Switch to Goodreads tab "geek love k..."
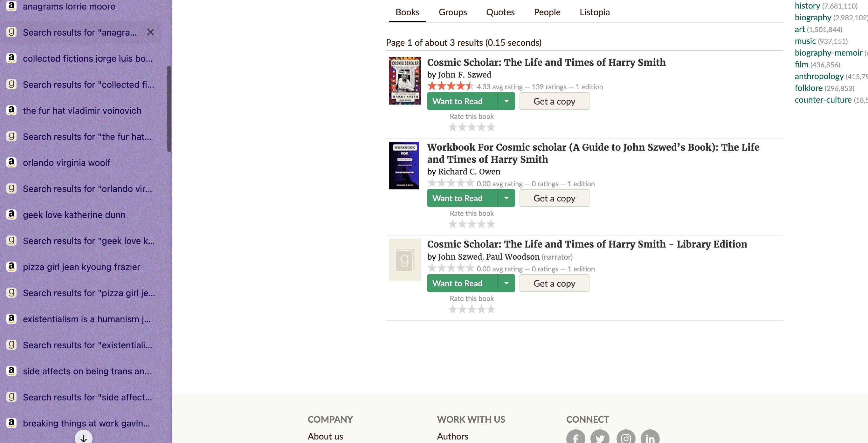Image resolution: width=868 pixels, height=443 pixels. tap(89, 241)
